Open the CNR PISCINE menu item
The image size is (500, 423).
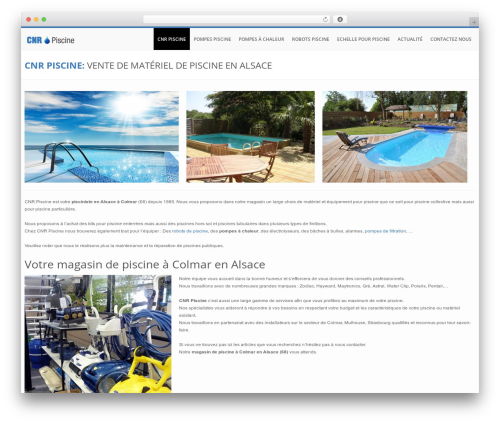(172, 39)
